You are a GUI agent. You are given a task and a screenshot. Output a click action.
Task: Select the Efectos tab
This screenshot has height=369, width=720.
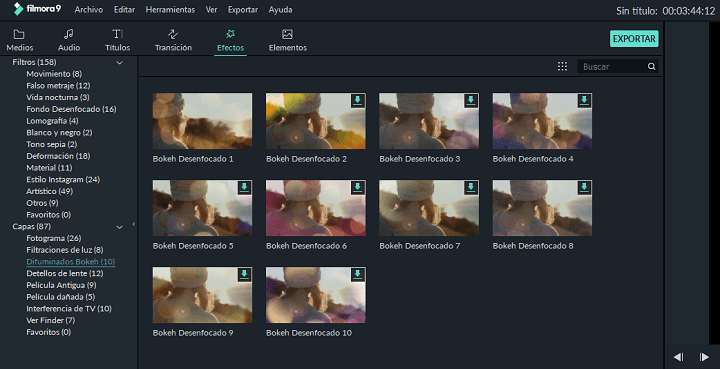point(231,40)
